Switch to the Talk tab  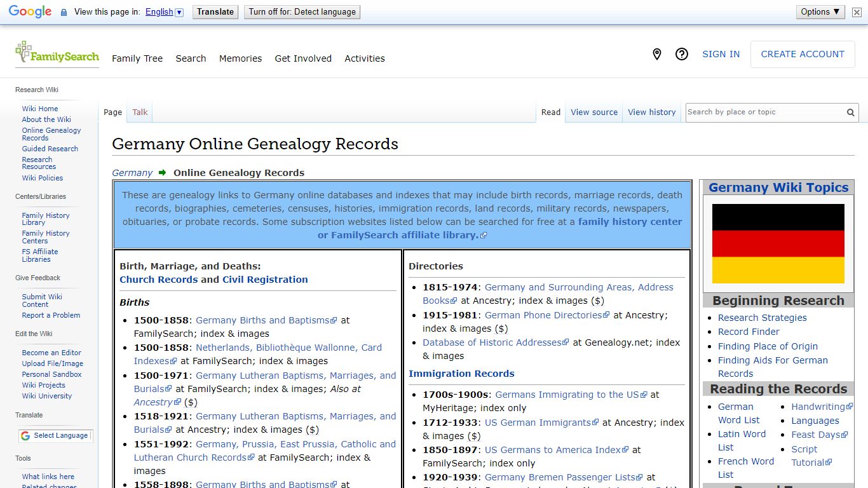point(140,112)
